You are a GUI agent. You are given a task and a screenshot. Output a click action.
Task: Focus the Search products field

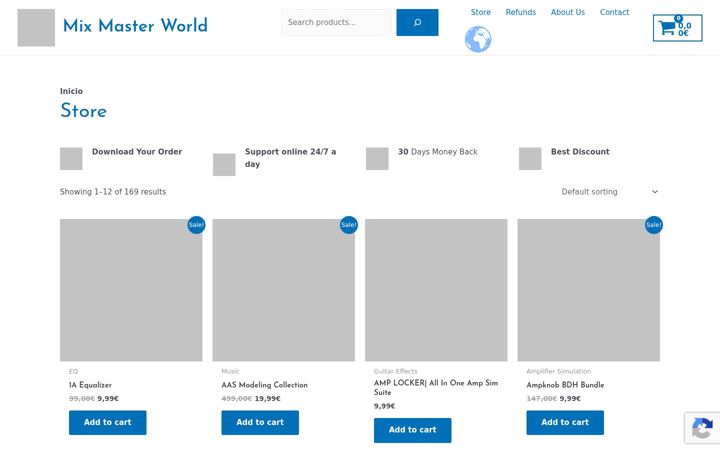(x=338, y=22)
